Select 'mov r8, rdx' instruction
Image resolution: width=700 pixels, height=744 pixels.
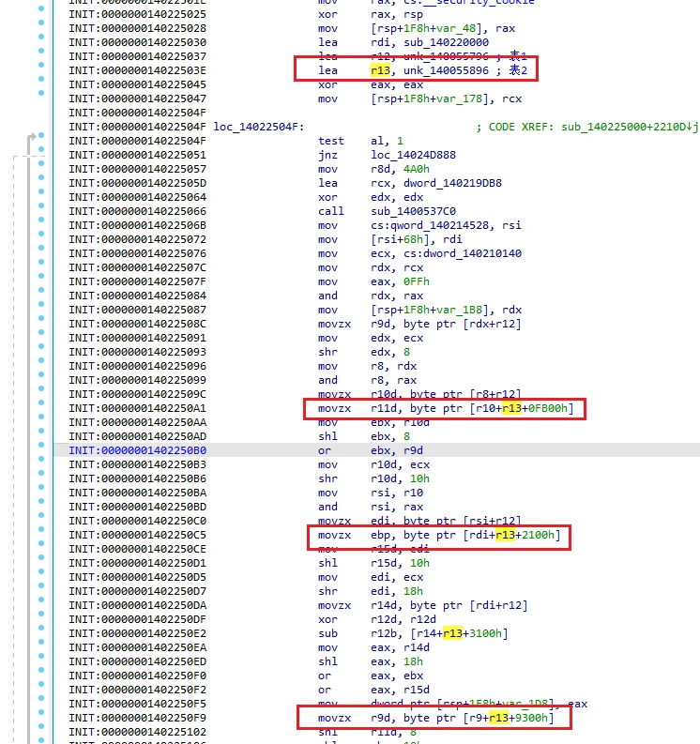pos(367,366)
